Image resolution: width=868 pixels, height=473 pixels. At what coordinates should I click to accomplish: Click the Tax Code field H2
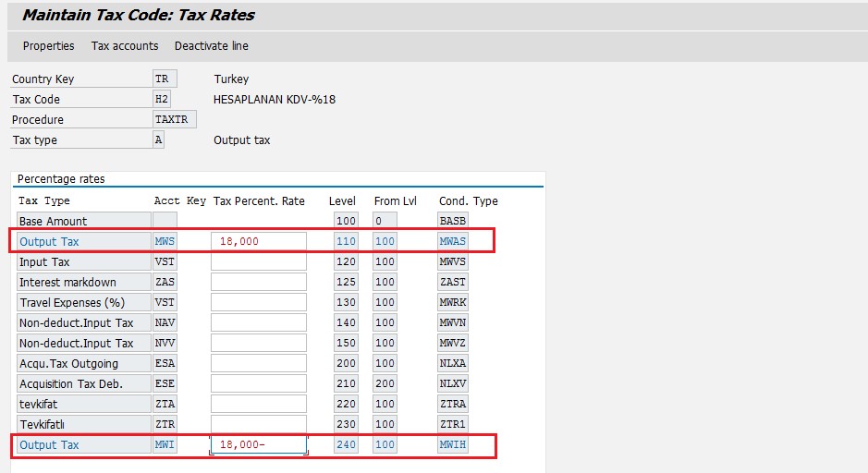165,99
